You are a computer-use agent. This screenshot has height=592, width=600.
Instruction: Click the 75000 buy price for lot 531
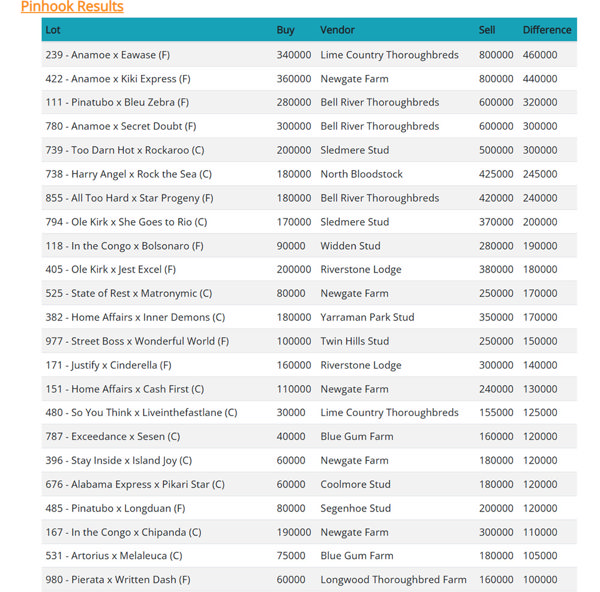(291, 556)
